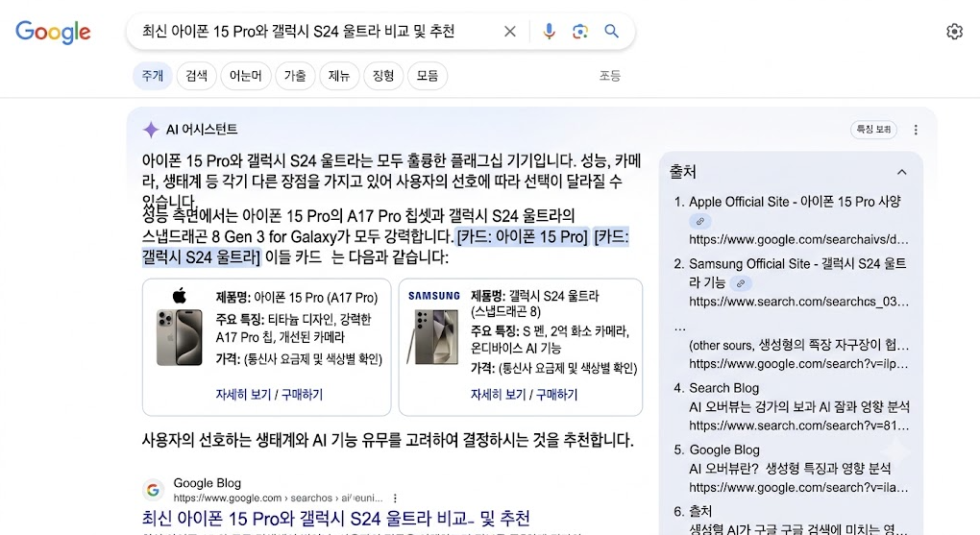Open Google Lens image search icon
The width and height of the screenshot is (980, 535).
pos(580,32)
